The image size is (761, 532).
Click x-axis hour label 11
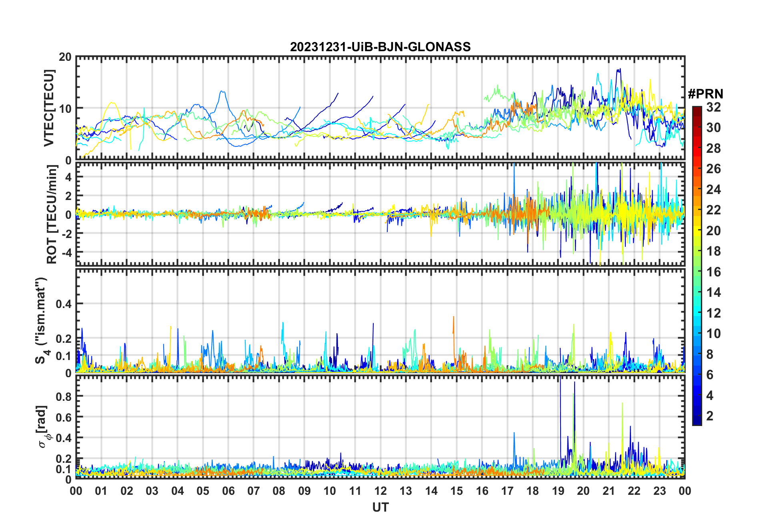coord(355,491)
